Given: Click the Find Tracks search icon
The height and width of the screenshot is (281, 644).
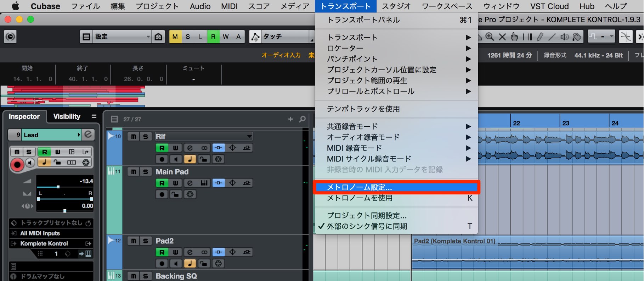Looking at the screenshot, I should click(x=303, y=119).
